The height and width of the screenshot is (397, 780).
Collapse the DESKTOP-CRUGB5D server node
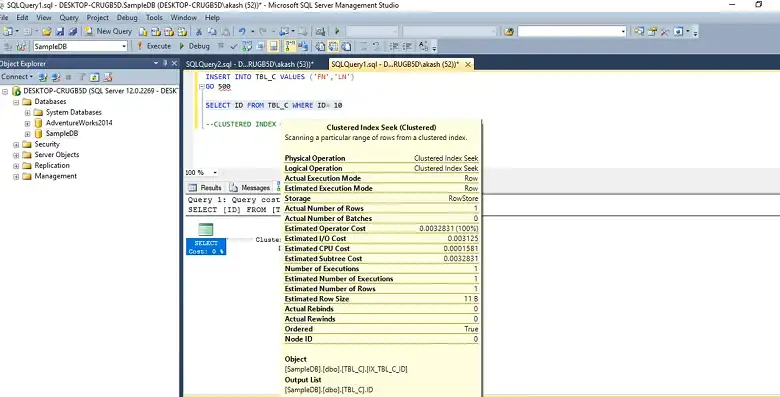tap(5, 92)
